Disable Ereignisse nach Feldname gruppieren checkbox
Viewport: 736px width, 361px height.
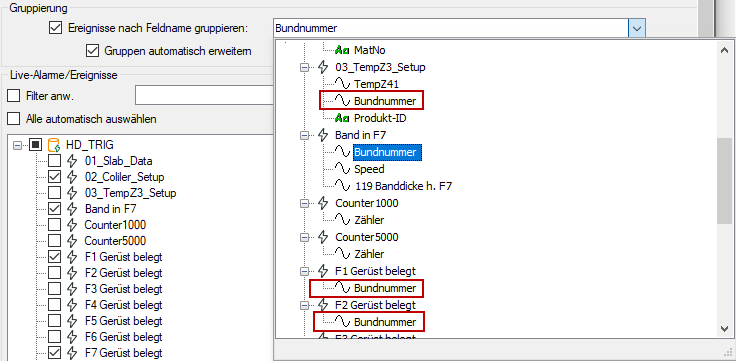[55, 28]
